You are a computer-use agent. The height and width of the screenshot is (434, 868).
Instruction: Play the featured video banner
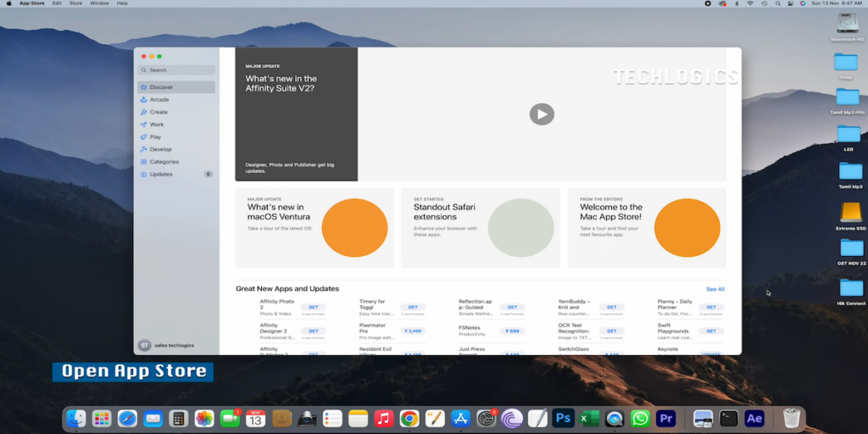(542, 114)
